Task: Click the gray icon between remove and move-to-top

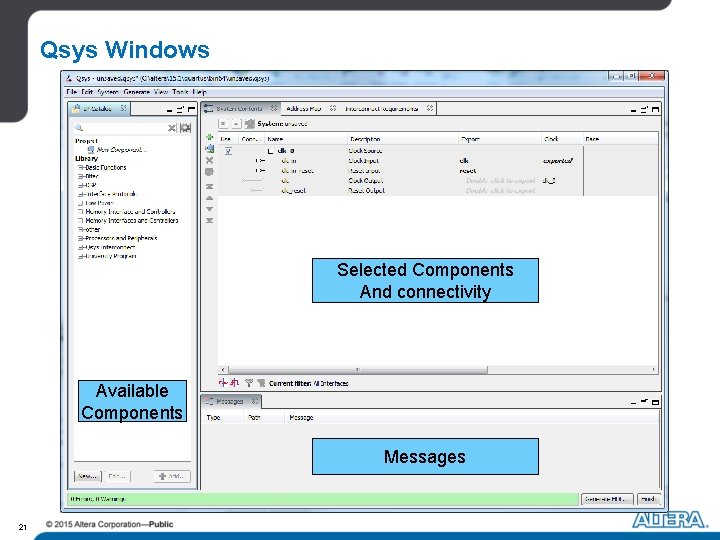Action: [209, 172]
